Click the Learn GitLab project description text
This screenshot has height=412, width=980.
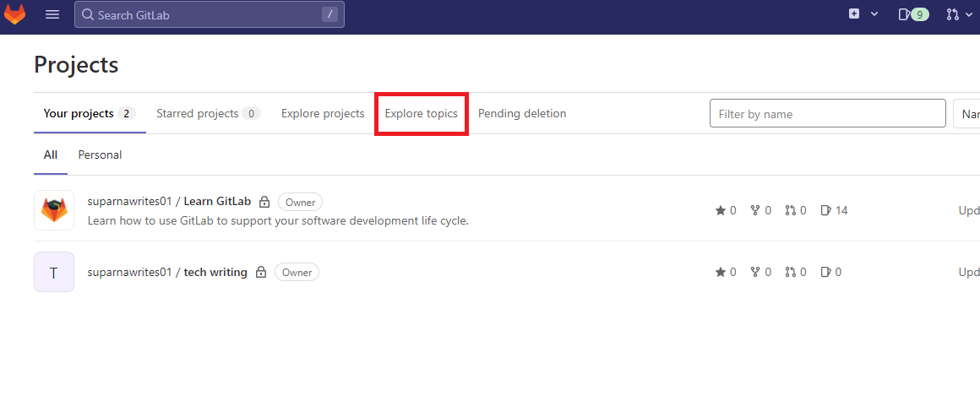coord(278,220)
